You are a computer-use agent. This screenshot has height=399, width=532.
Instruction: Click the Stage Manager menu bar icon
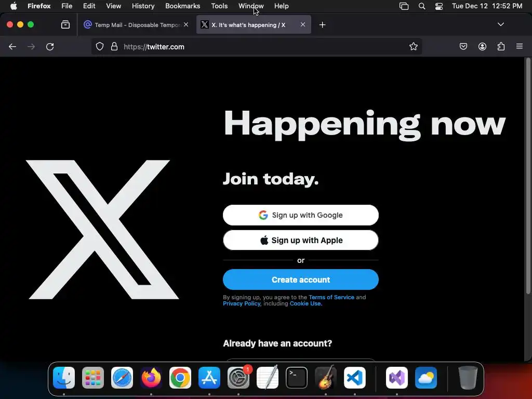pyautogui.click(x=404, y=6)
